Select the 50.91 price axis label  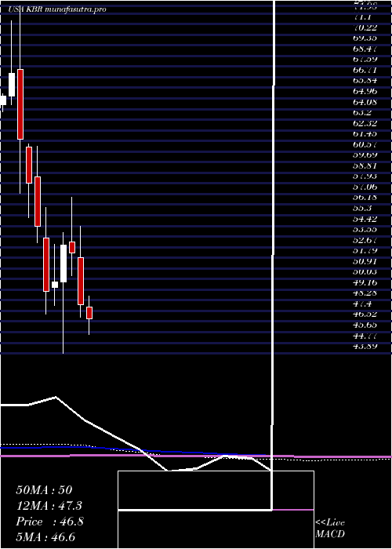pos(366,262)
